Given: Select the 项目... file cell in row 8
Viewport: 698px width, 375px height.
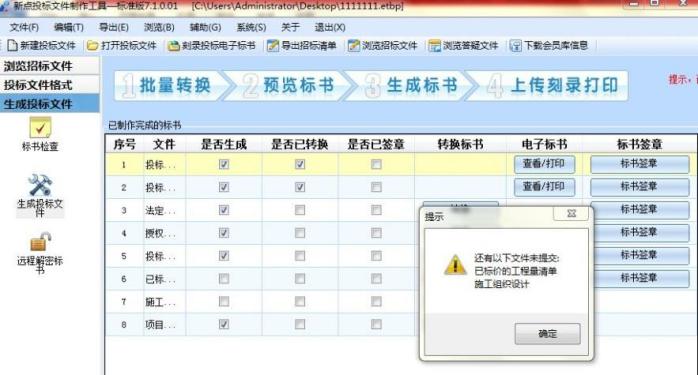Looking at the screenshot, I should [x=164, y=325].
